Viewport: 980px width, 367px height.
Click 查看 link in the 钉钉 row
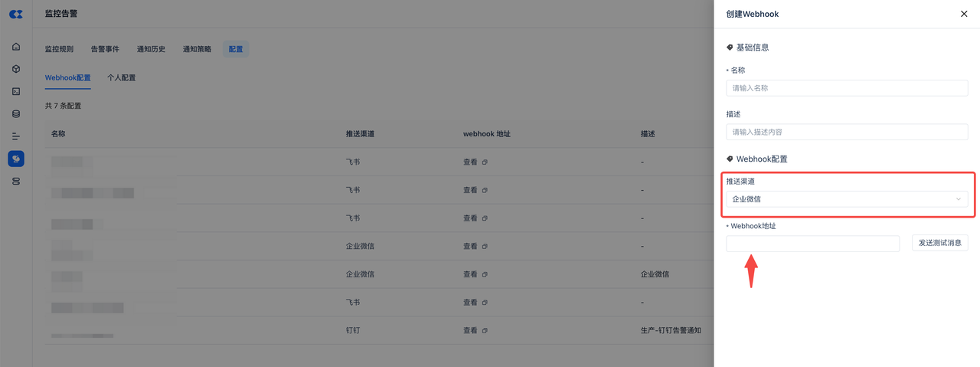(x=470, y=331)
